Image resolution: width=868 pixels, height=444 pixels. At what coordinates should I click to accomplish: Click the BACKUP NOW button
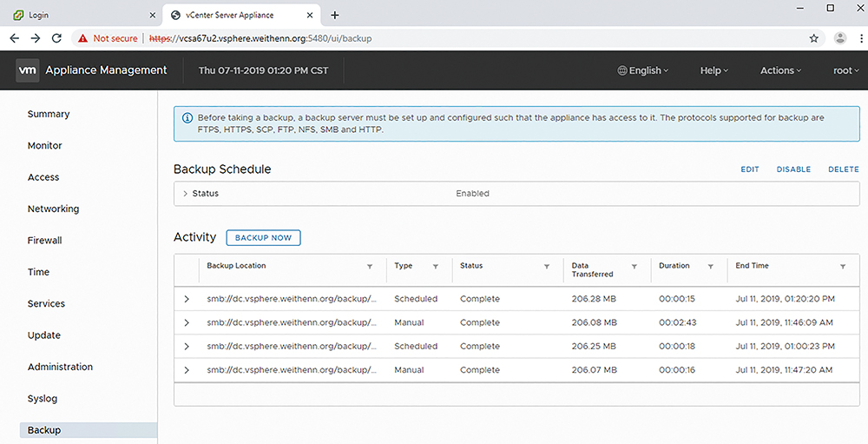pos(264,238)
